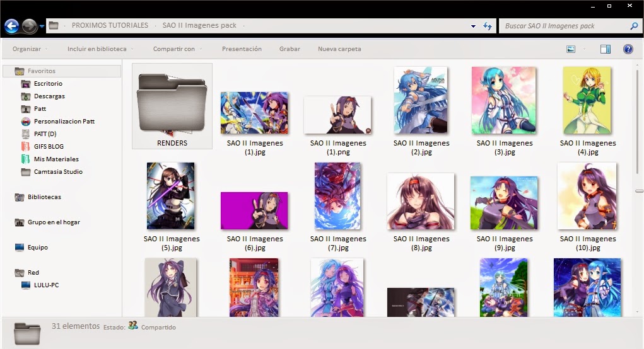Create a Nueva carpeta
This screenshot has width=644, height=349.
click(x=339, y=49)
